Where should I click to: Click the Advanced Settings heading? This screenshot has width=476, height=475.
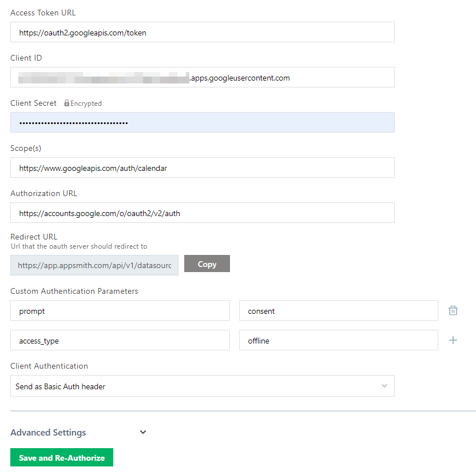point(48,433)
